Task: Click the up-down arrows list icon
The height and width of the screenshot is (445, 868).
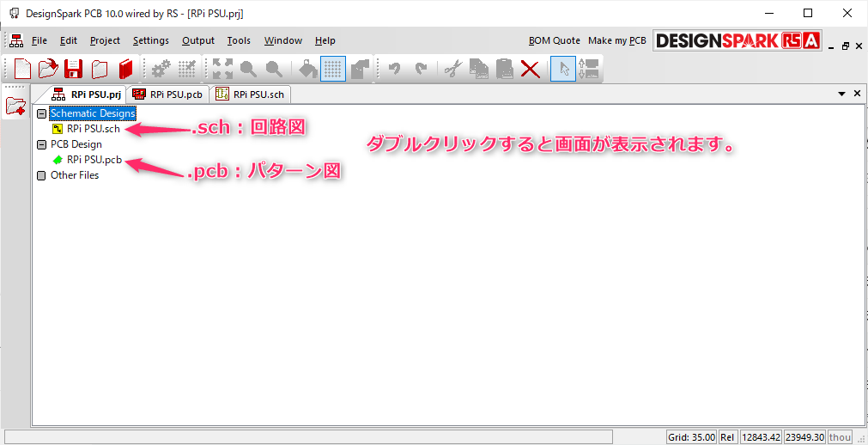Action: [x=589, y=70]
